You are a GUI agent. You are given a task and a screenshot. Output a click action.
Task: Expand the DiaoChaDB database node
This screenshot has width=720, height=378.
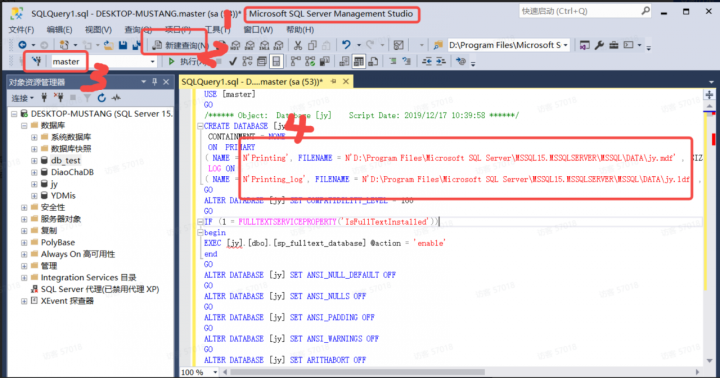(x=34, y=172)
